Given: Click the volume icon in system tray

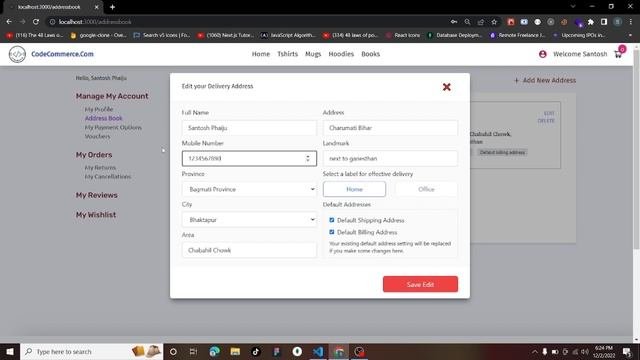Looking at the screenshot, I should (x=584, y=351).
